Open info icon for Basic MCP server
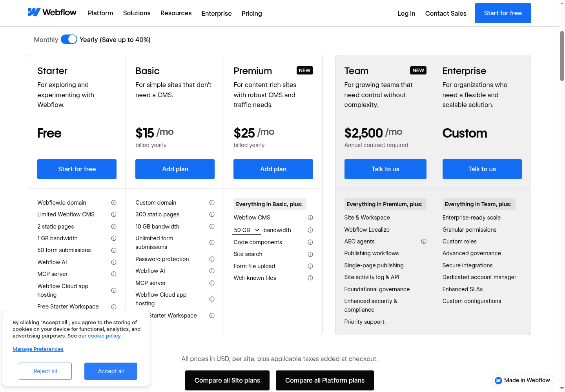565x392 pixels. (x=212, y=283)
